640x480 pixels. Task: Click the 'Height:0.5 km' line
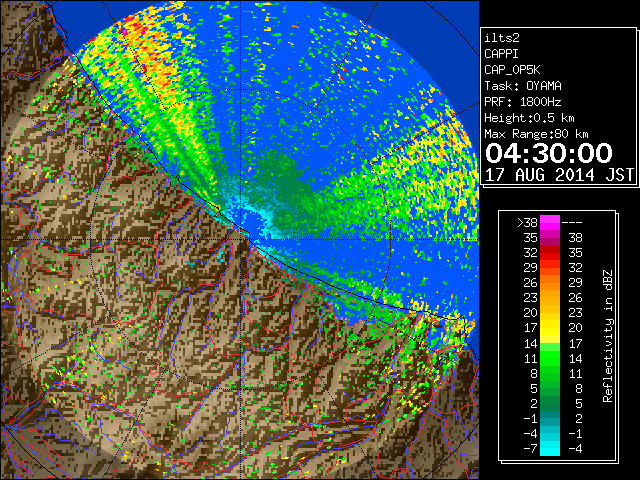pyautogui.click(x=529, y=118)
